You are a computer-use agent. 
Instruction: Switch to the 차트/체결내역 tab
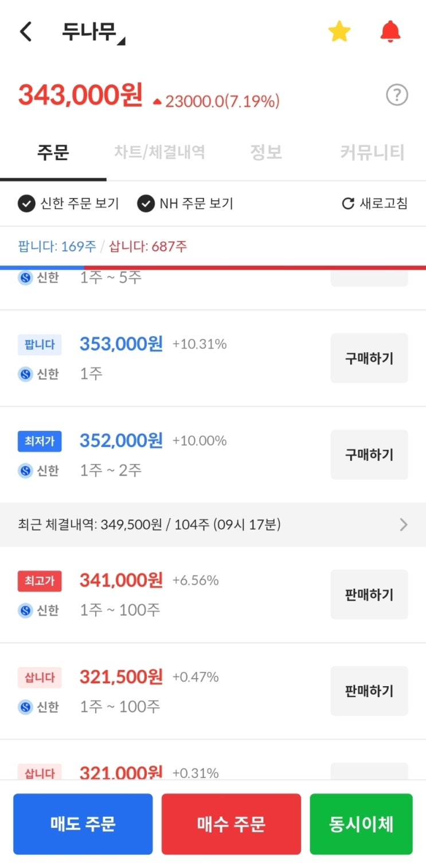pyautogui.click(x=159, y=153)
